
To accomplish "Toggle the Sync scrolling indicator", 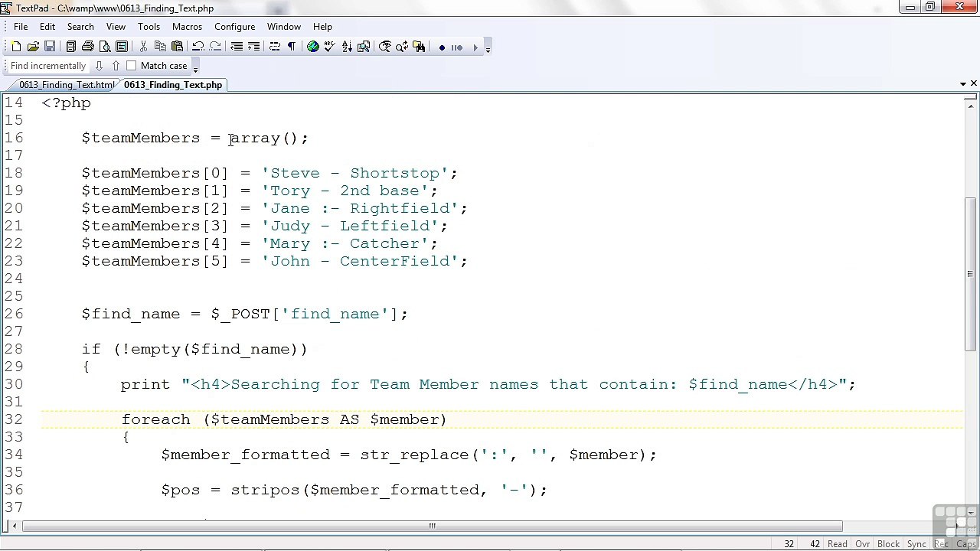I will [916, 544].
